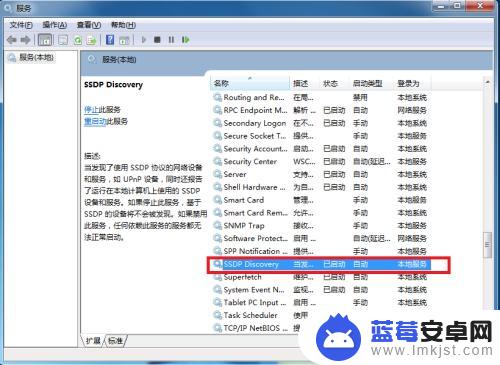The image size is (500, 365).
Task: Click the 停止 this service link
Action: pyautogui.click(x=91, y=109)
